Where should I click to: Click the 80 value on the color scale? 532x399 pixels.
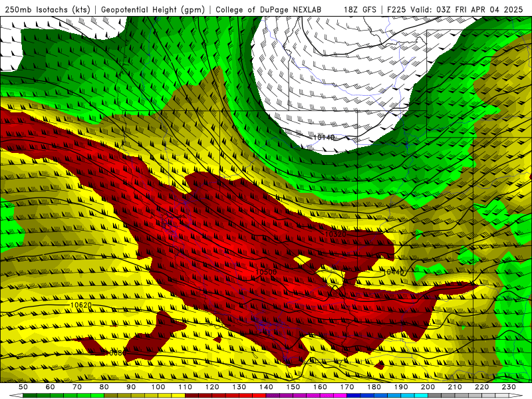(x=104, y=387)
